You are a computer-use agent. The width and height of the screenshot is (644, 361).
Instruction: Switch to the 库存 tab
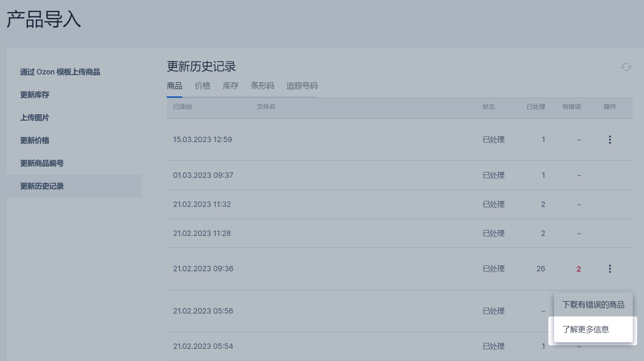[x=230, y=86]
